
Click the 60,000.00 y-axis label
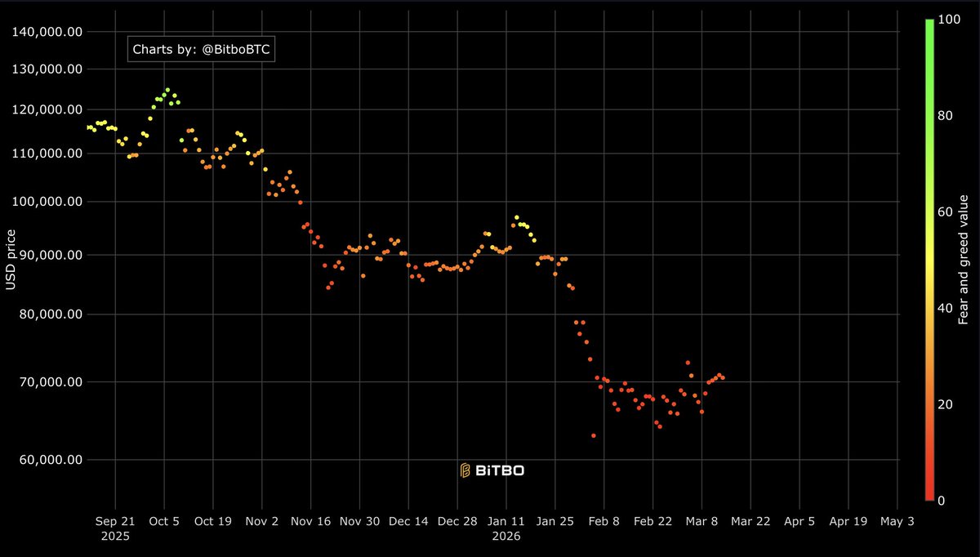tap(52, 460)
